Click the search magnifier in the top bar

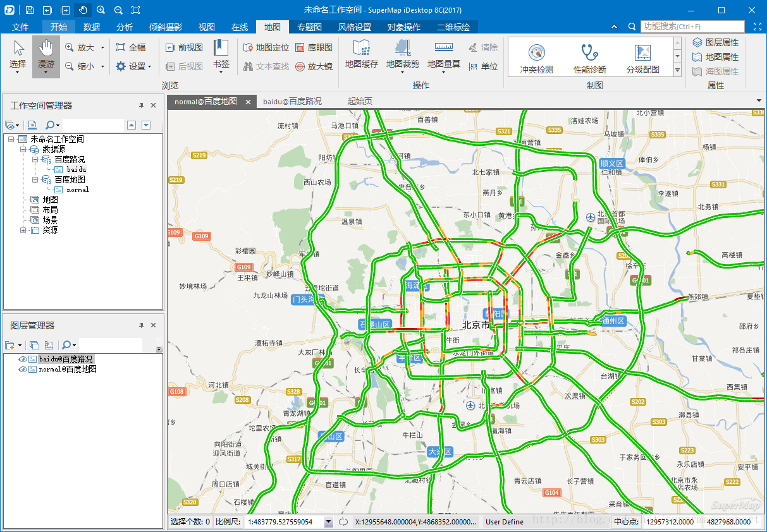(x=632, y=27)
